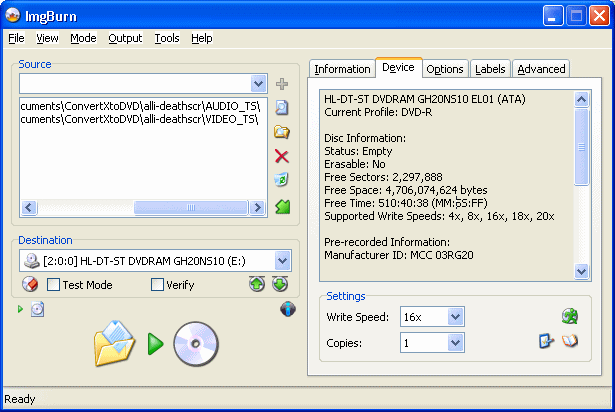Click the Current Profile: DVD-R line
Image resolution: width=615 pixels, height=412 pixels.
pyautogui.click(x=378, y=112)
